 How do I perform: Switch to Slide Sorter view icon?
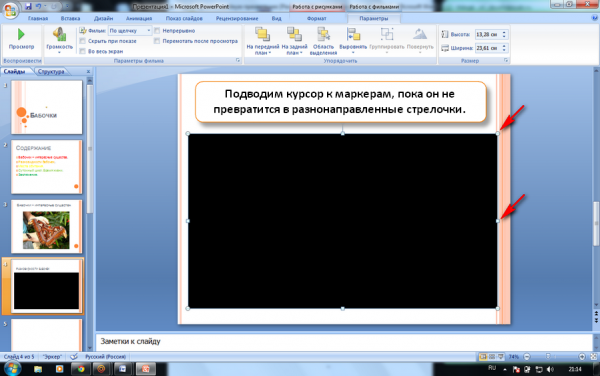click(x=492, y=357)
